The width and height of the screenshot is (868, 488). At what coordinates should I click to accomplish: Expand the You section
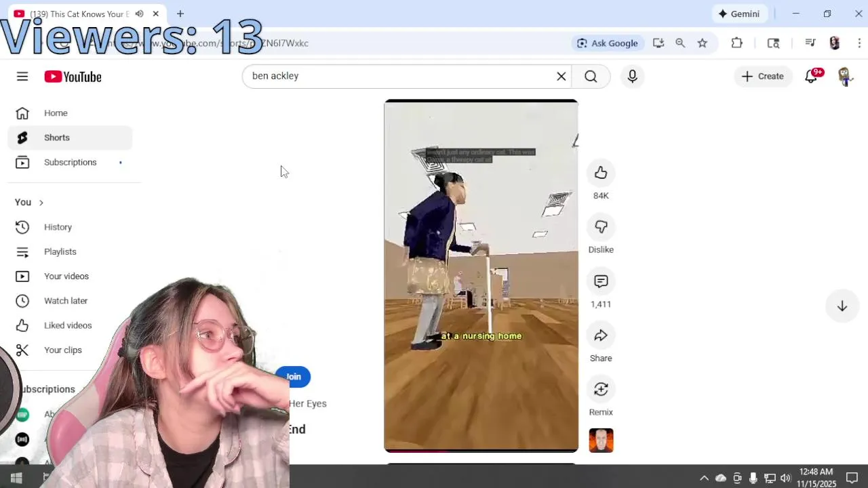(29, 202)
